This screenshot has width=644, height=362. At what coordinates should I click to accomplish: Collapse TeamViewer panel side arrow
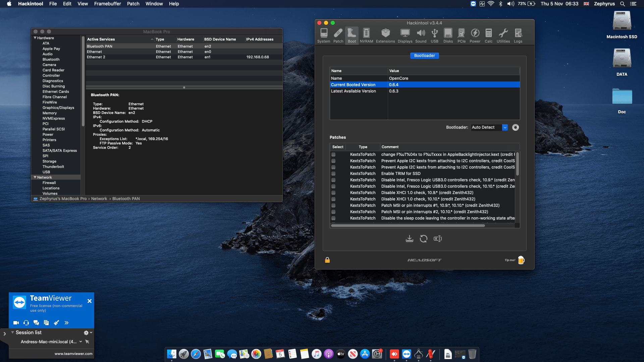[x=4, y=334]
